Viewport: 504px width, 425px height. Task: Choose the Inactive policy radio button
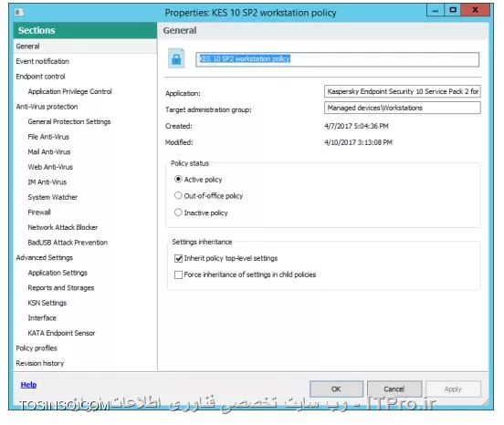coord(178,212)
